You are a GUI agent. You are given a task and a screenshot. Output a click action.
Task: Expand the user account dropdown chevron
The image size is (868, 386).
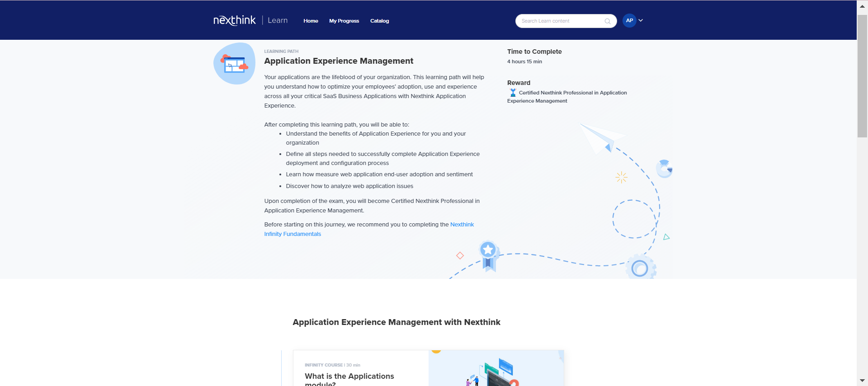tap(641, 20)
